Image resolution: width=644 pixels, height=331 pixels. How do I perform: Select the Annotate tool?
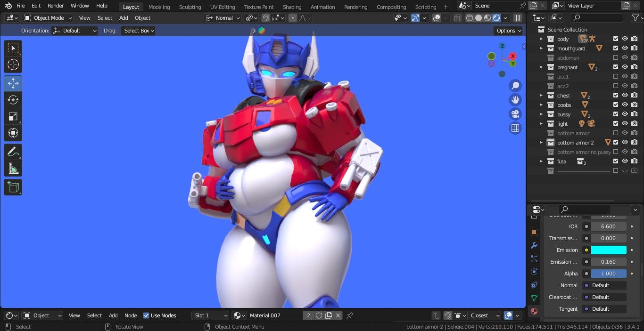point(13,152)
